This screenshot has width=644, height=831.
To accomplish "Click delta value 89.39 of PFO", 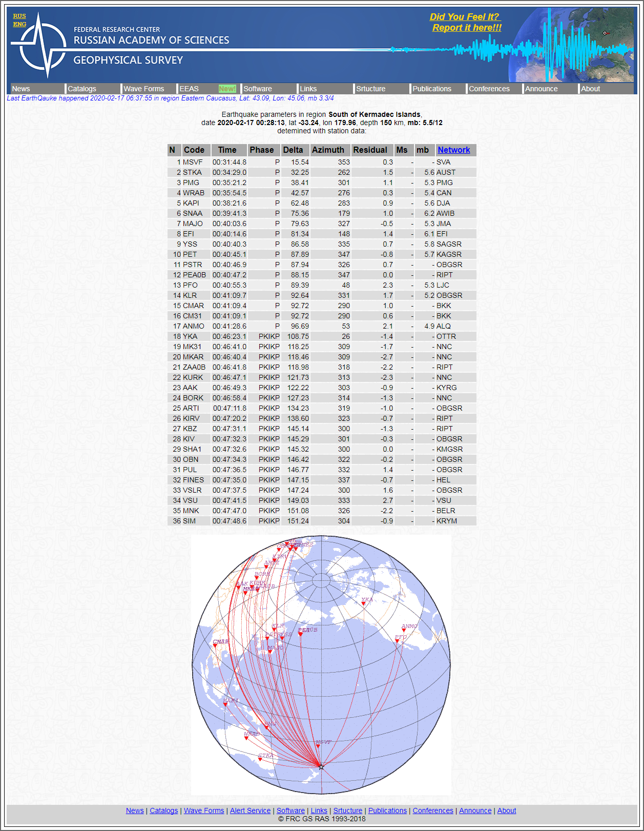I will pyautogui.click(x=300, y=285).
